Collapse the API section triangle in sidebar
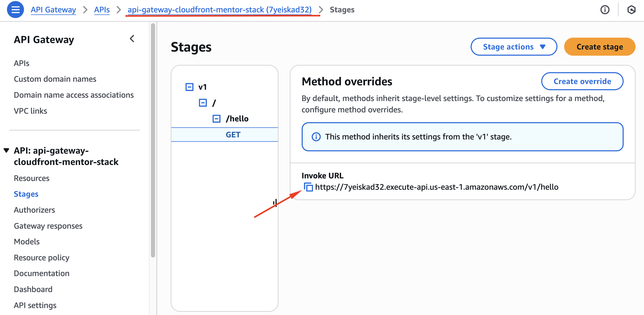The image size is (644, 315). tap(6, 150)
